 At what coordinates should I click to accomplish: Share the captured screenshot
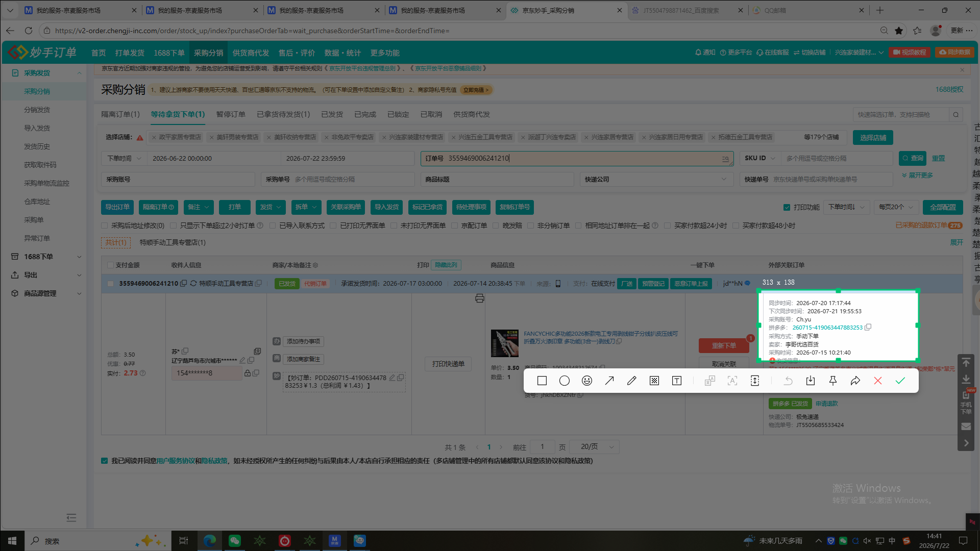pos(855,381)
